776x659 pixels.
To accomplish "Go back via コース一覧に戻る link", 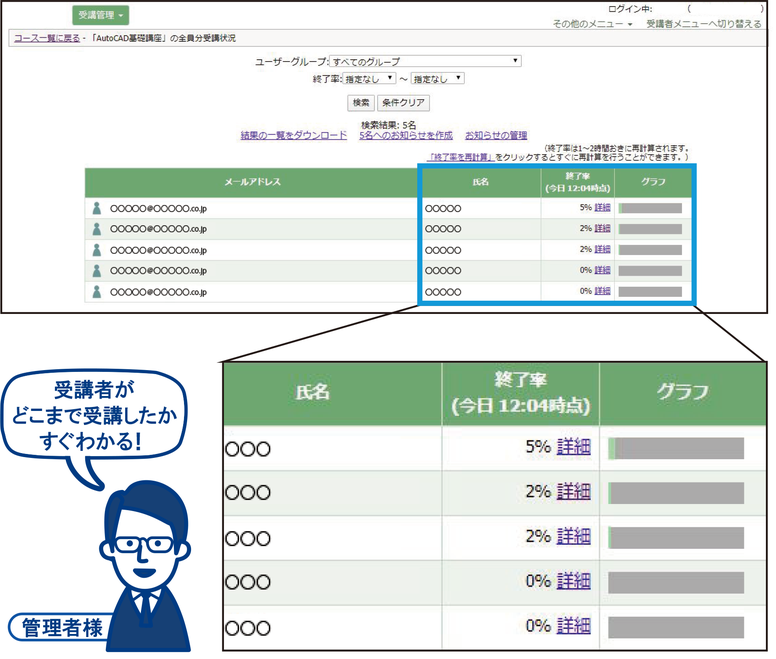I will point(47,38).
